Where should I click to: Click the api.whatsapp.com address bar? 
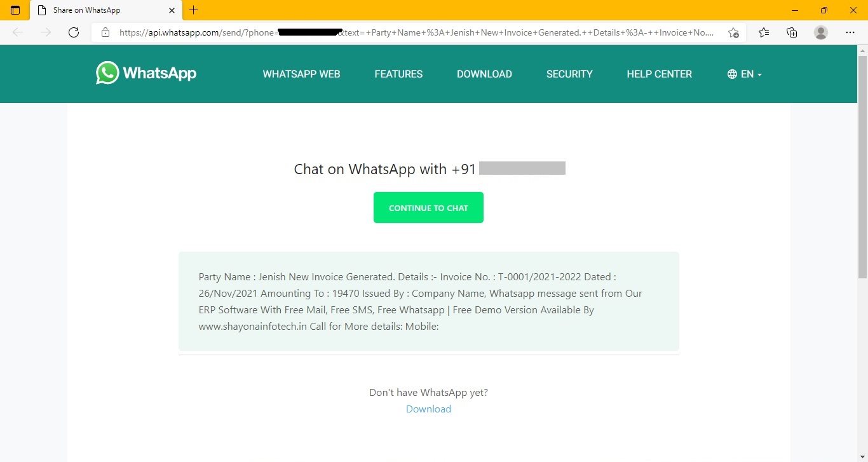click(x=416, y=32)
